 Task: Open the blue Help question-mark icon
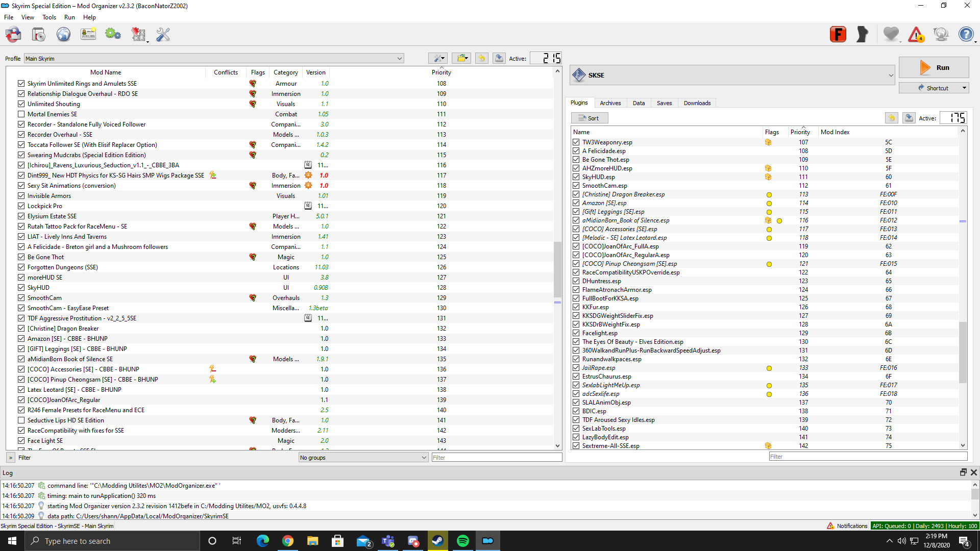point(966,35)
